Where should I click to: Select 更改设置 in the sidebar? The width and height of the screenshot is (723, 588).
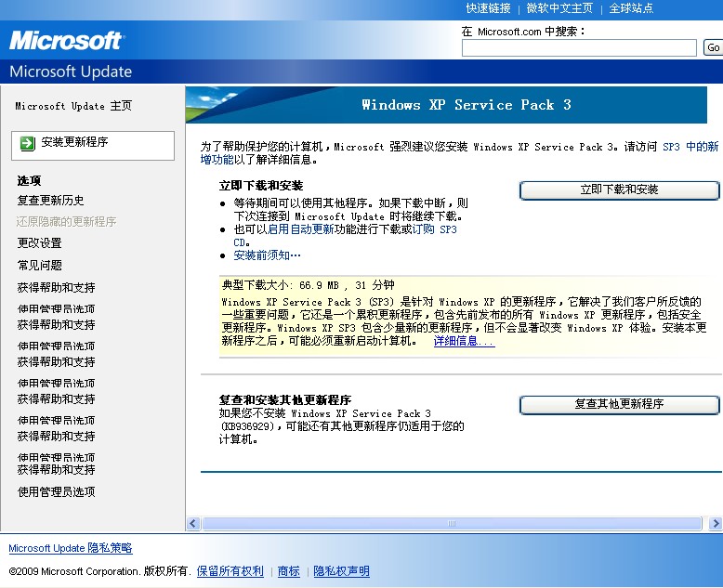pos(39,242)
